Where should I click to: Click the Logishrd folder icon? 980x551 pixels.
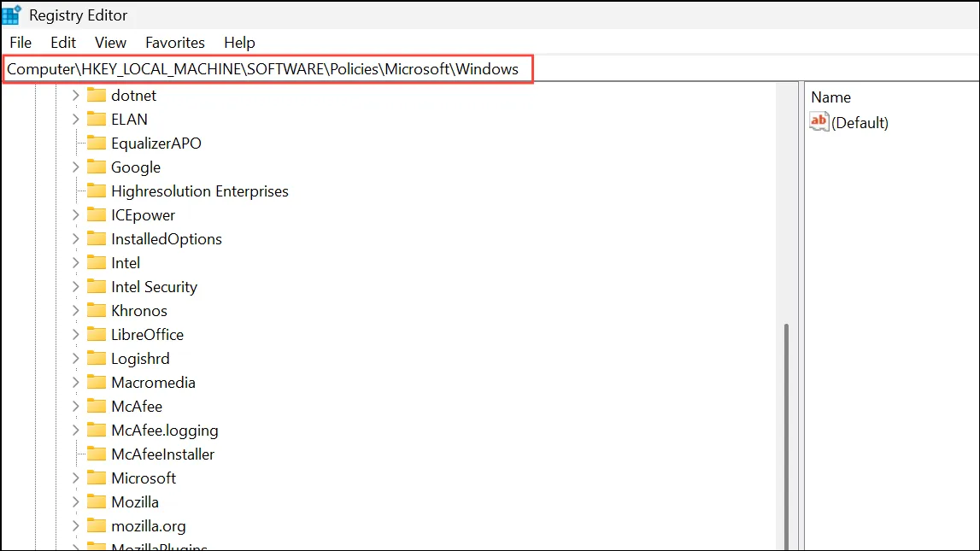pos(97,358)
